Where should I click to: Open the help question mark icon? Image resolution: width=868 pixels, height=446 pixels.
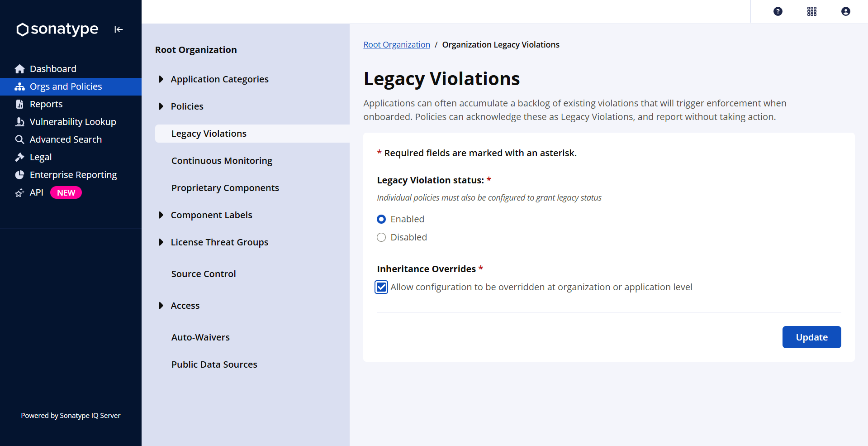click(778, 11)
